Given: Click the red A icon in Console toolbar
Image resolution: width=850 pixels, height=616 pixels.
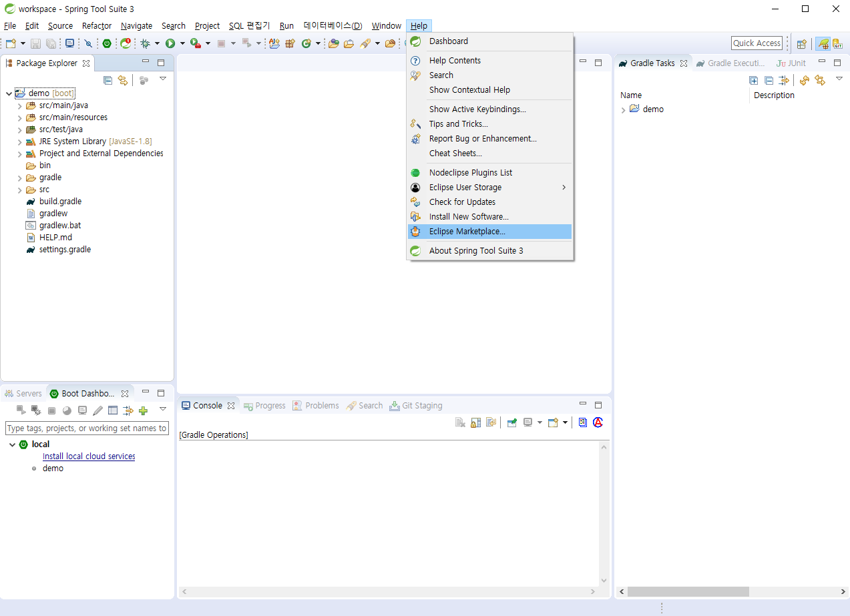Looking at the screenshot, I should [598, 422].
